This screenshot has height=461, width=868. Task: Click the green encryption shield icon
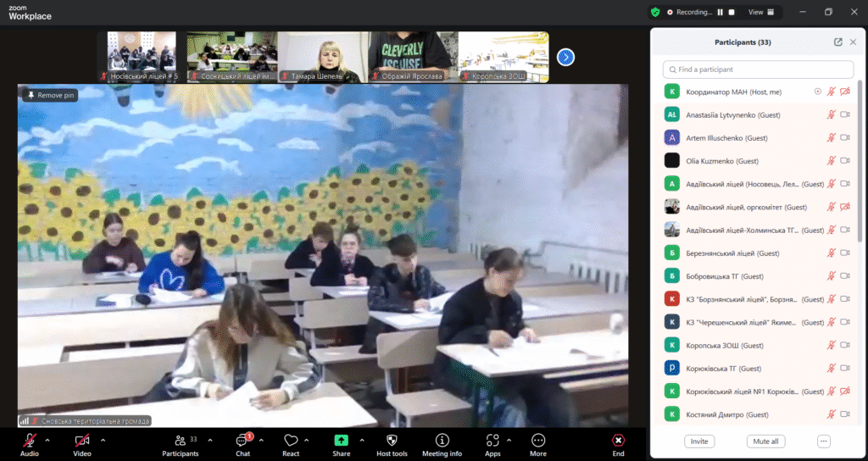[x=655, y=12]
